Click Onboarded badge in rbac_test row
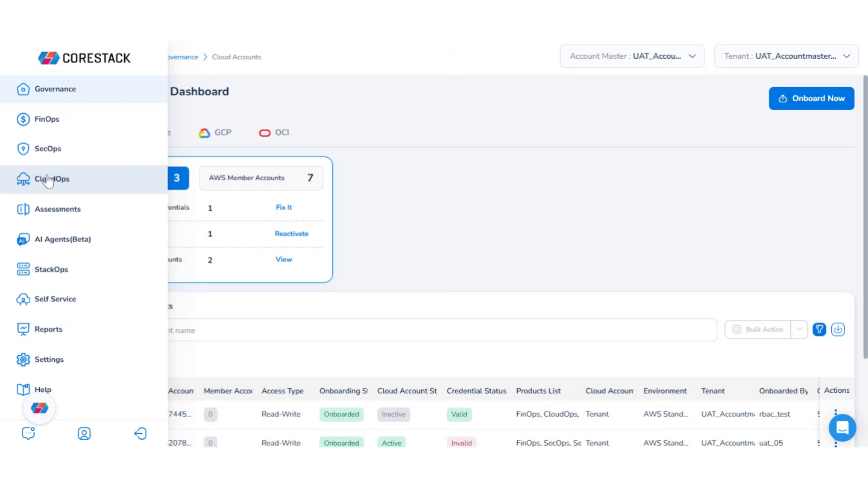The width and height of the screenshot is (868, 488). [341, 414]
